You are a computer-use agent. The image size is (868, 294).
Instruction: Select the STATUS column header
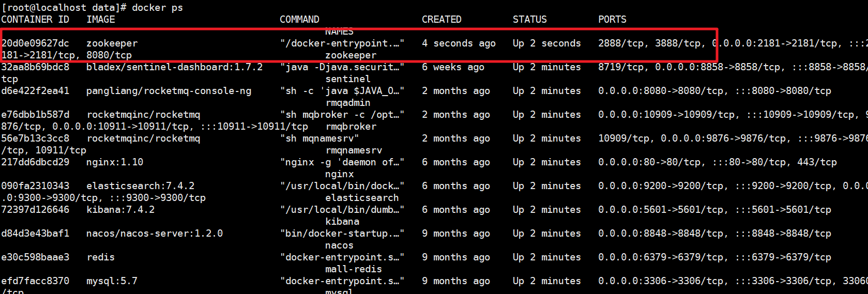(x=529, y=20)
